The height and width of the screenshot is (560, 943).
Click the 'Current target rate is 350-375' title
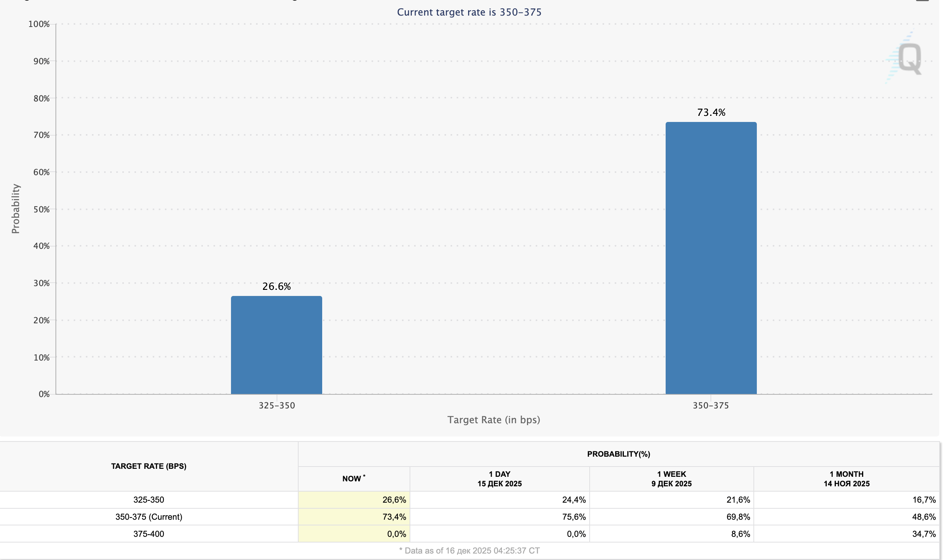coord(469,12)
